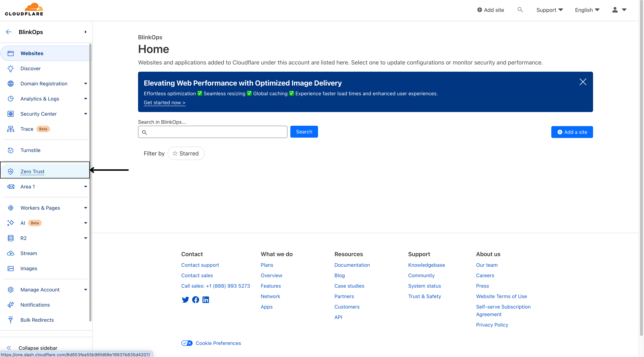Click the sidebar vertical scrollbar
Viewport: 644px width, 357px height.
(x=90, y=183)
